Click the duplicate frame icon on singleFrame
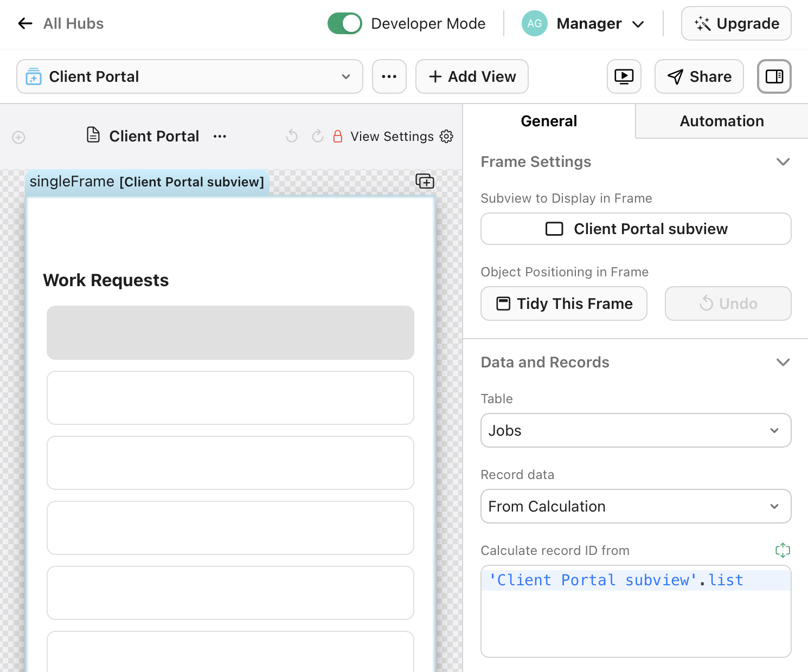The width and height of the screenshot is (808, 672). (425, 181)
